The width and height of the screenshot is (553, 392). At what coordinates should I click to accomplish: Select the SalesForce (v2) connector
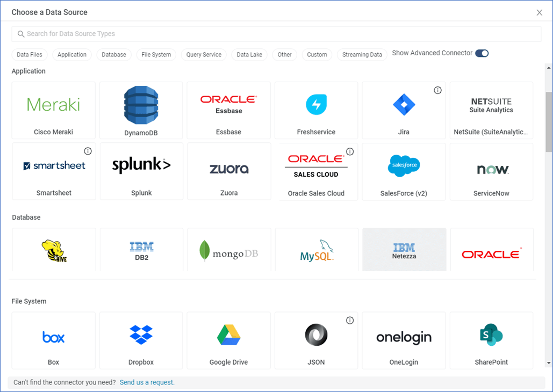[x=404, y=171]
